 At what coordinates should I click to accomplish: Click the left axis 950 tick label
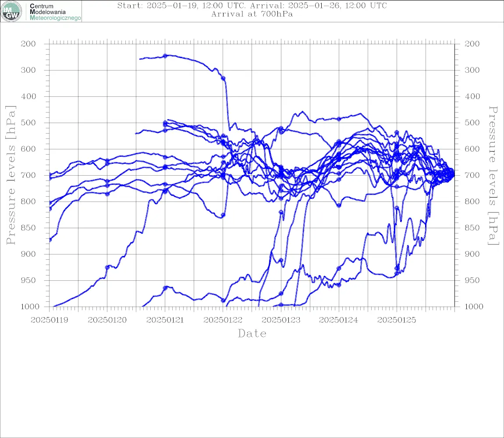click(x=28, y=280)
